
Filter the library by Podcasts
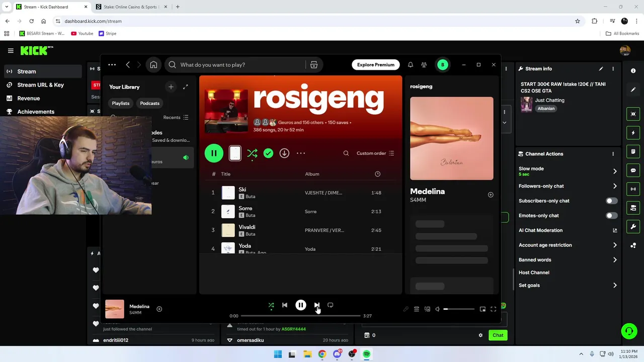[x=149, y=103]
